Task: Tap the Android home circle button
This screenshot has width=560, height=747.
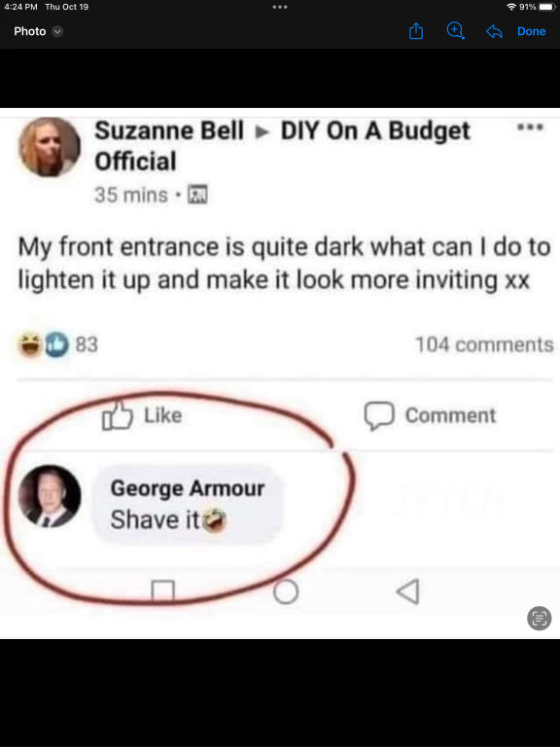Action: click(x=286, y=591)
